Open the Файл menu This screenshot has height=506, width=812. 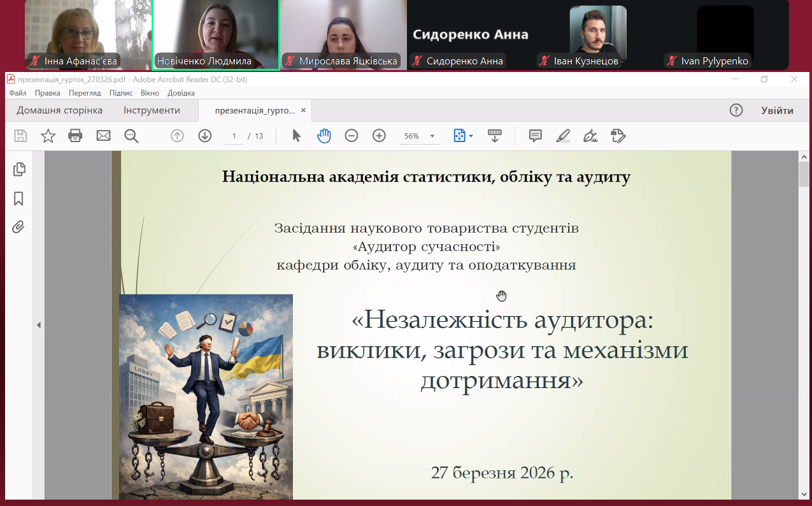(x=18, y=93)
